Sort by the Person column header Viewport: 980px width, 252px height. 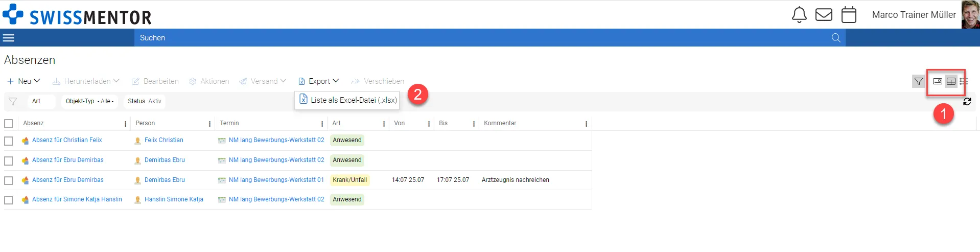click(x=145, y=123)
